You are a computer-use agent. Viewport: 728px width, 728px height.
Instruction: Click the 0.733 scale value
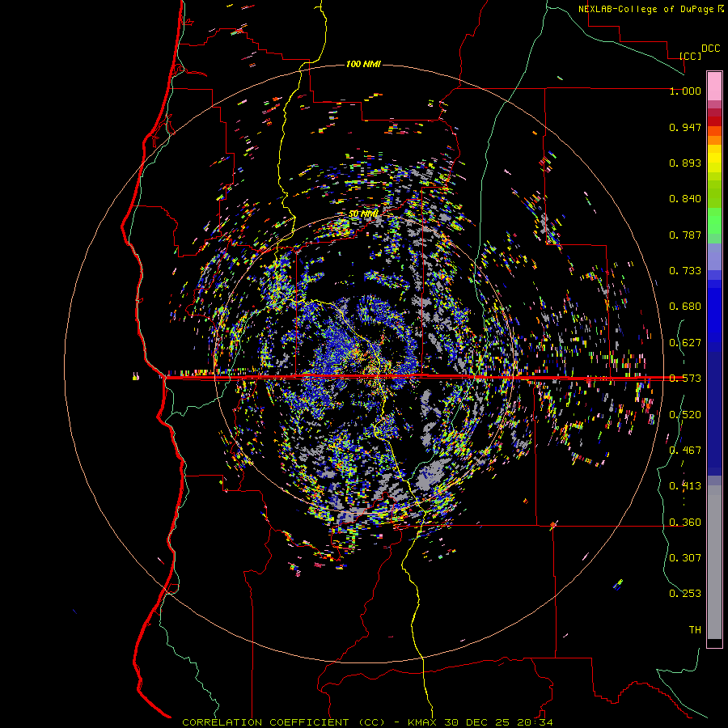[685, 271]
